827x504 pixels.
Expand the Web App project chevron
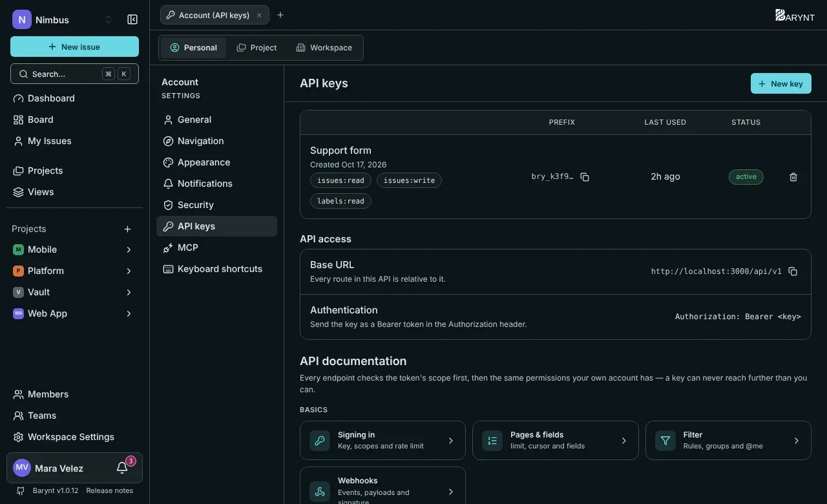[x=129, y=313]
